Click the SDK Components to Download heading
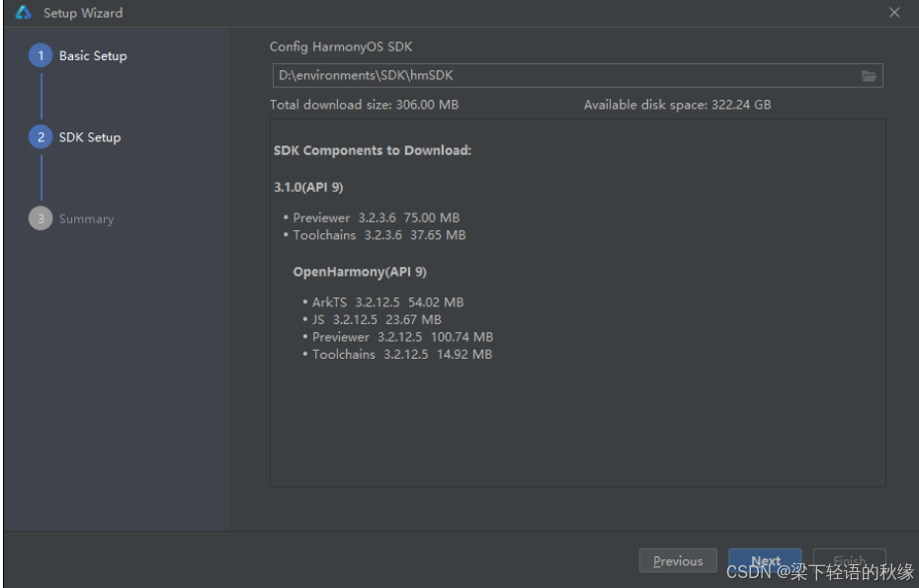Screen dimensions: 919x588 tap(373, 150)
